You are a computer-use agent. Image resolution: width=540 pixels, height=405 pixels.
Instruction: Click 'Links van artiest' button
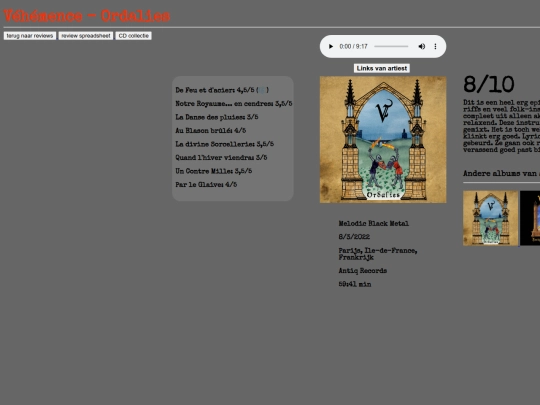382,68
